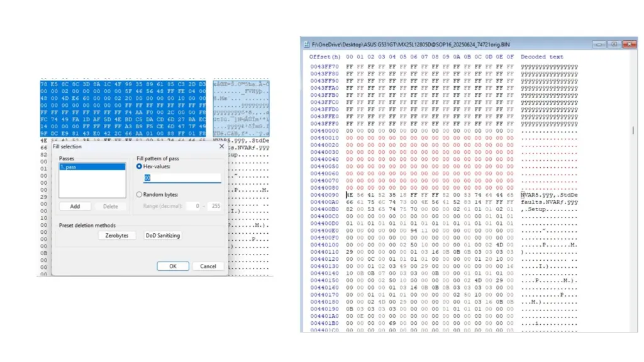The height and width of the screenshot is (362, 644).
Task: Click the Delete pass button
Action: pyautogui.click(x=110, y=206)
